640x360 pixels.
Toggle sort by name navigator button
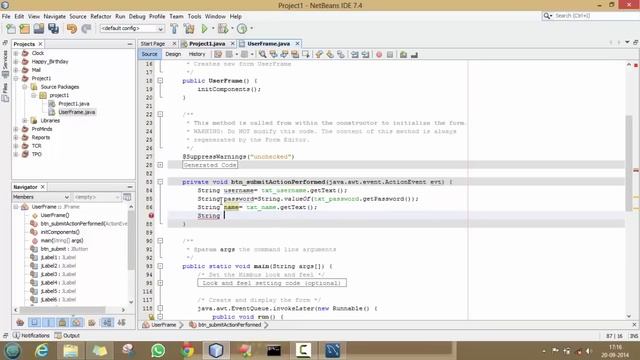click(107, 322)
